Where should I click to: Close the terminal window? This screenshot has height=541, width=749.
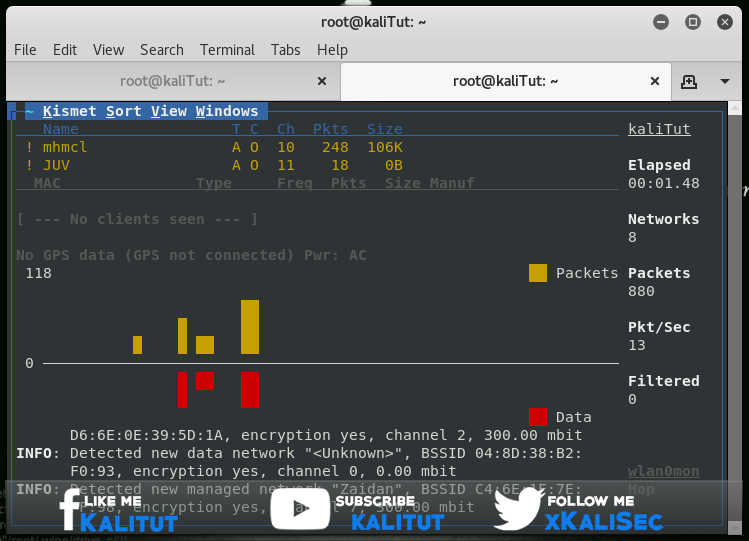725,22
